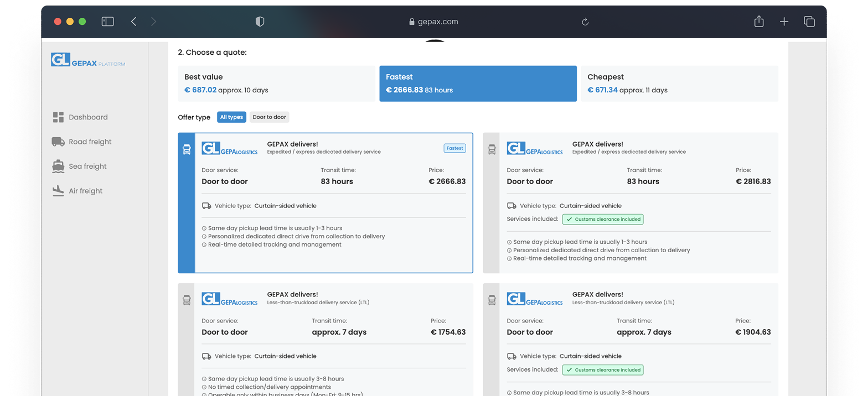Click truck icon on the €1904.63 offer strip
Viewport: 868px width, 396px height.
(x=492, y=300)
